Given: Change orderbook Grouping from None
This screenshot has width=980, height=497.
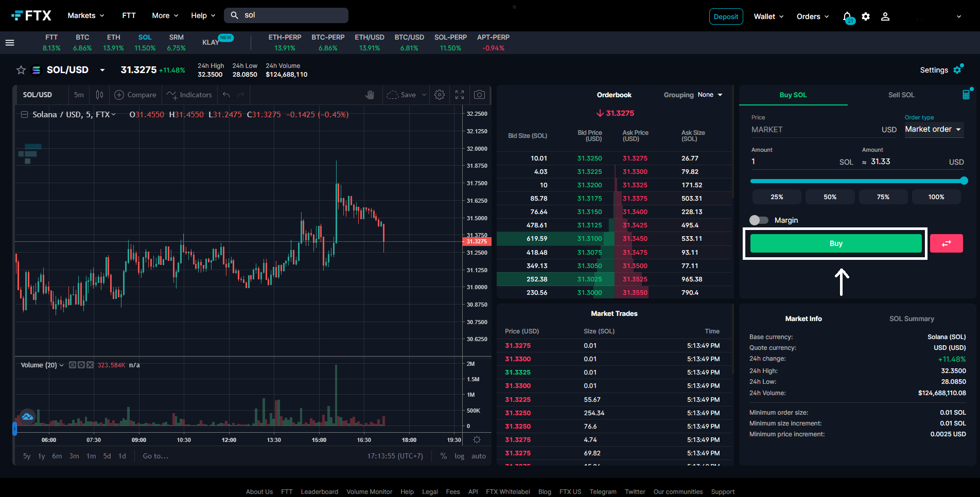Looking at the screenshot, I should pyautogui.click(x=710, y=95).
